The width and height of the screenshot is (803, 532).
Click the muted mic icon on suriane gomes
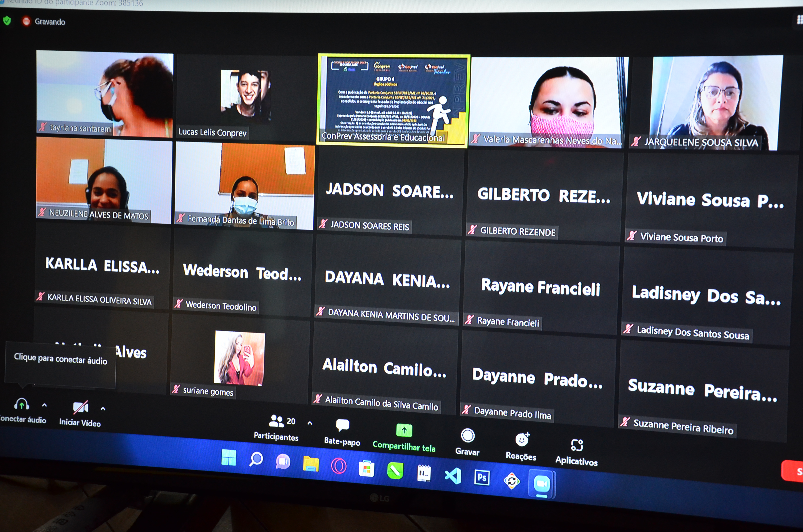click(176, 389)
